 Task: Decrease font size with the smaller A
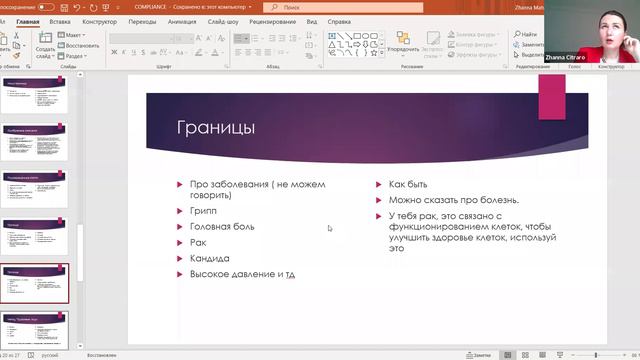click(209, 38)
